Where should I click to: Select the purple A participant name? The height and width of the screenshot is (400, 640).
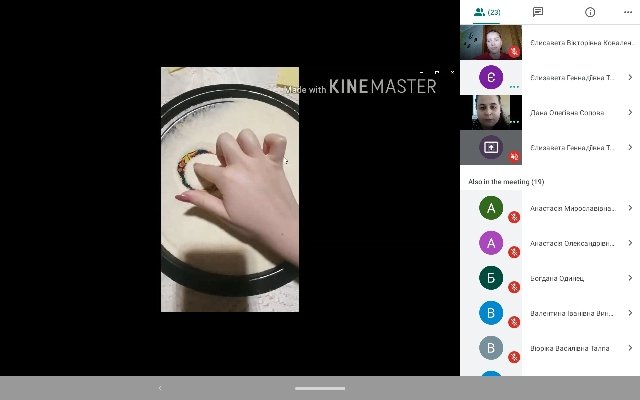pos(572,243)
